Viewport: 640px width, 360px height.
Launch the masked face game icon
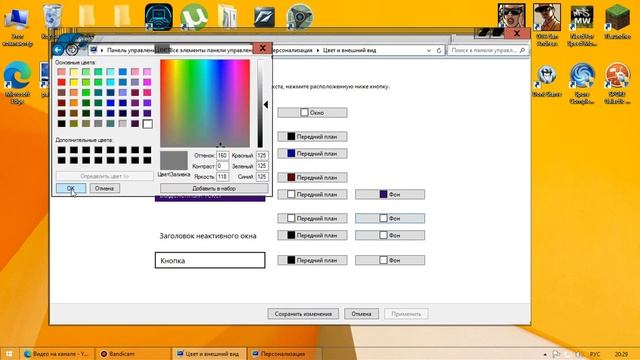(x=547, y=76)
